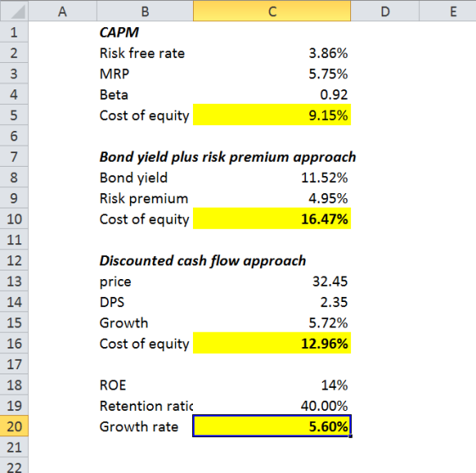Select row 16 header

coord(14,344)
